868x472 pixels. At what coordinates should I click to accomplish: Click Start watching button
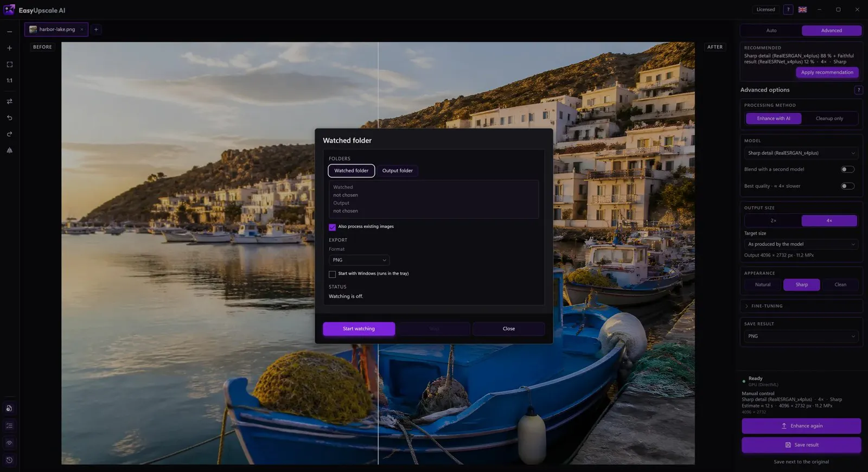coord(359,329)
